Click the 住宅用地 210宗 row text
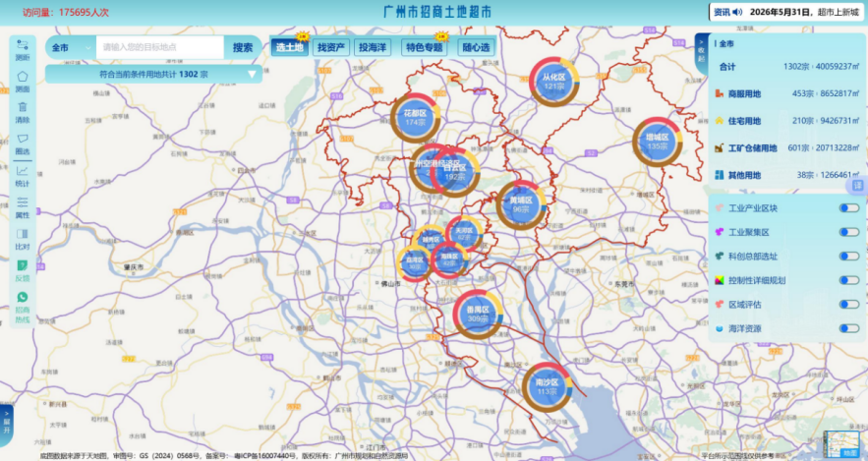The image size is (868, 461). tap(794, 121)
